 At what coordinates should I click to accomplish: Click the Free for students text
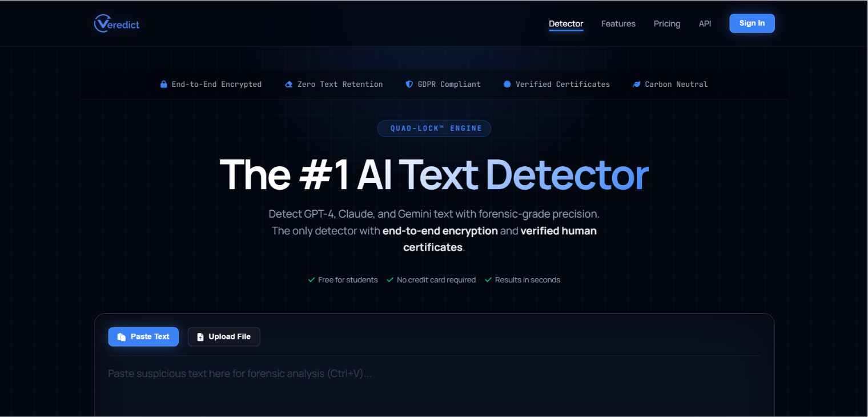coord(348,280)
